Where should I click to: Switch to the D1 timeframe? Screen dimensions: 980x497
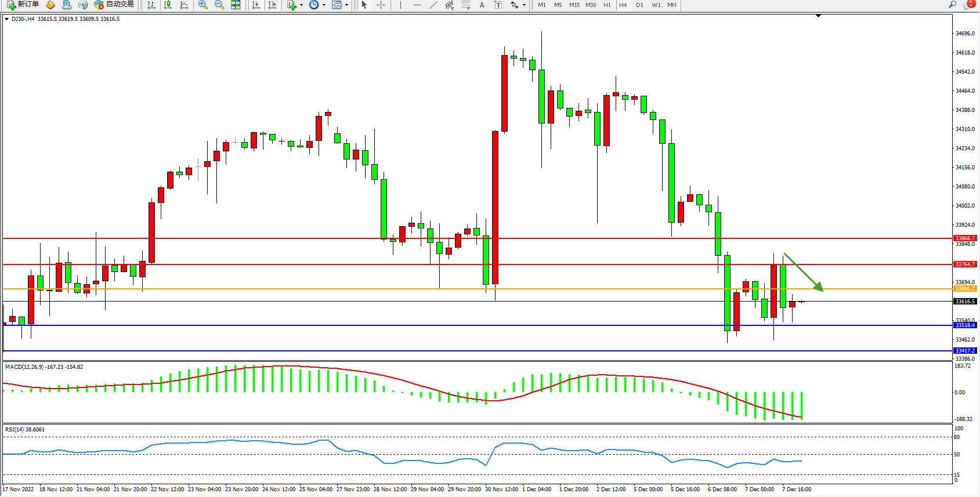tap(639, 5)
